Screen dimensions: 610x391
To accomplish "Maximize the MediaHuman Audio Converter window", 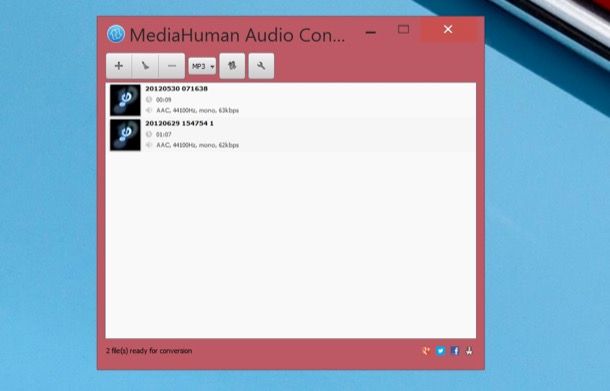I will [x=403, y=30].
